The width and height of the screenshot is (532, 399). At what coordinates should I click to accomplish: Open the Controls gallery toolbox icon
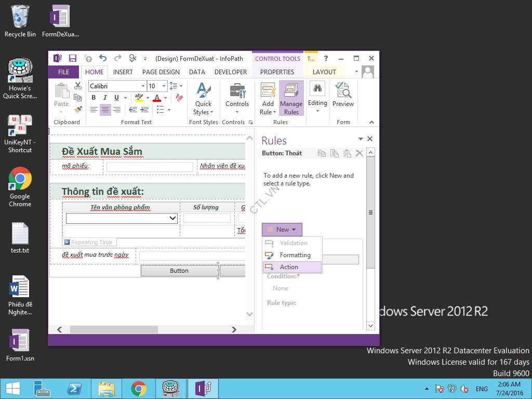click(237, 95)
